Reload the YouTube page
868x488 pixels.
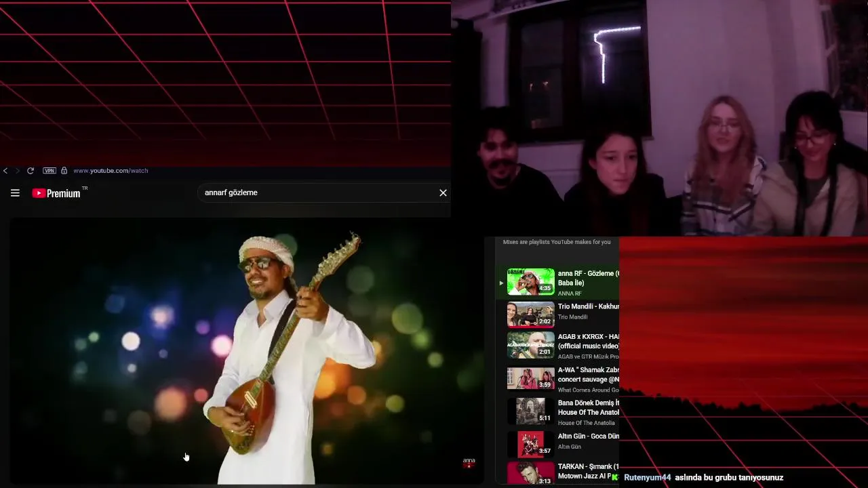pyautogui.click(x=31, y=171)
